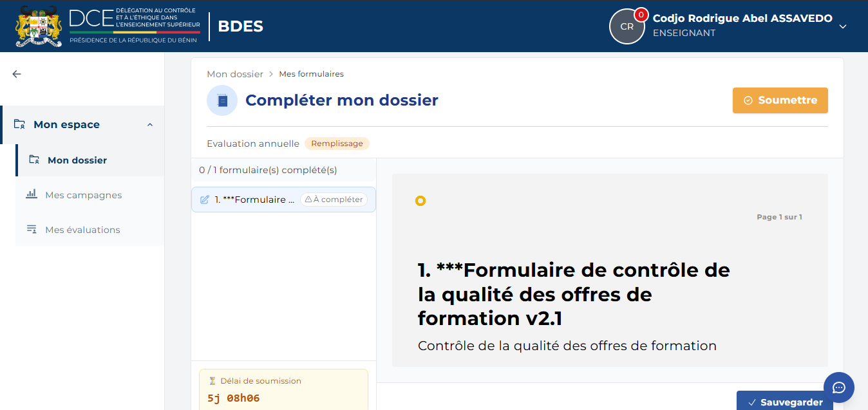Collapse the Mon espace section chevron

click(x=150, y=125)
